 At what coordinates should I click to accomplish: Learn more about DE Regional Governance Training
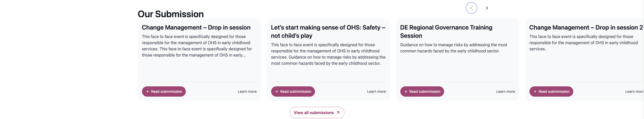coord(505,91)
